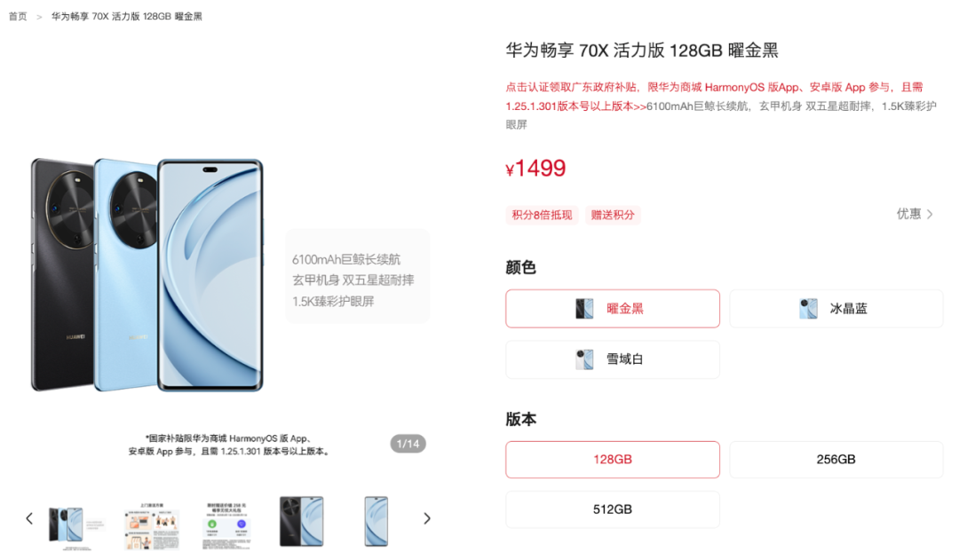Viewport: 959px width, 560px height.
Task: Click the previous thumbnails left arrow
Action: (x=28, y=518)
